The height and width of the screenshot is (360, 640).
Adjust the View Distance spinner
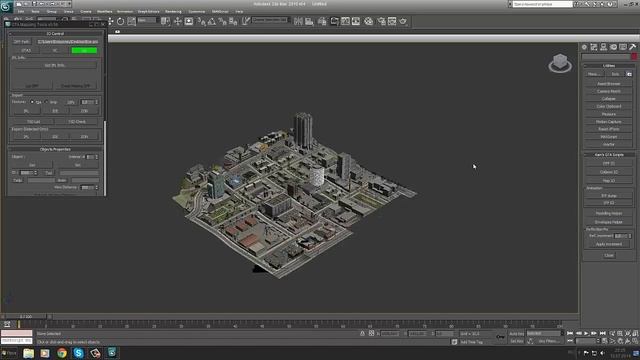(x=97, y=187)
